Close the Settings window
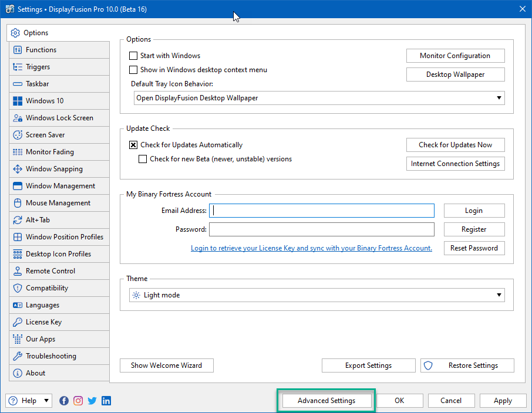The height and width of the screenshot is (413, 532). (x=523, y=9)
